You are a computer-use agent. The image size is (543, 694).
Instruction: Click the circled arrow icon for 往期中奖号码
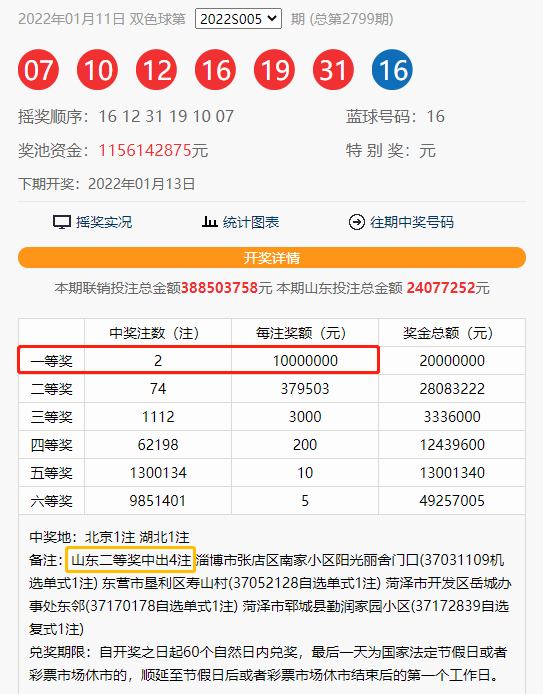point(357,222)
